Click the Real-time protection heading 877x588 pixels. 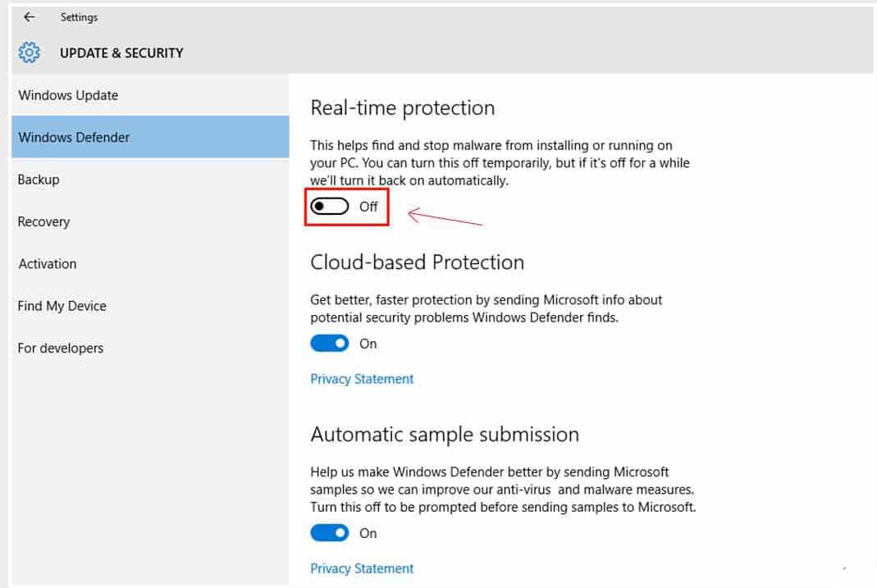(x=403, y=108)
